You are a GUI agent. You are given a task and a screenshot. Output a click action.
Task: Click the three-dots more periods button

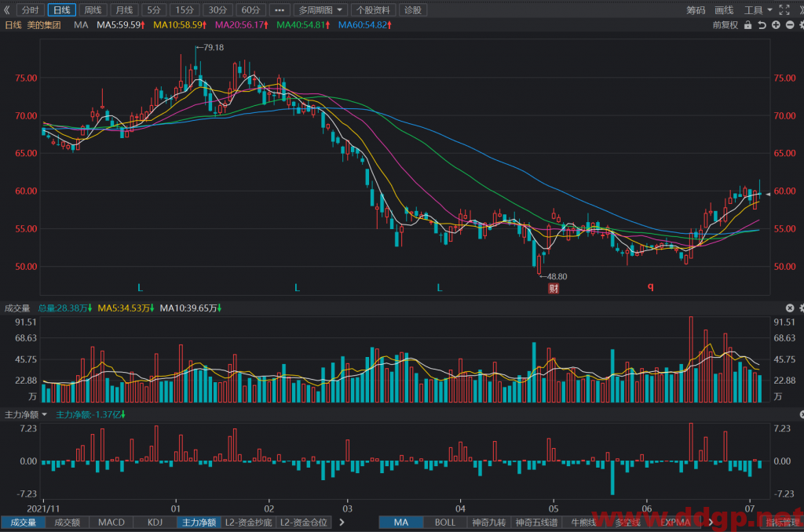280,9
